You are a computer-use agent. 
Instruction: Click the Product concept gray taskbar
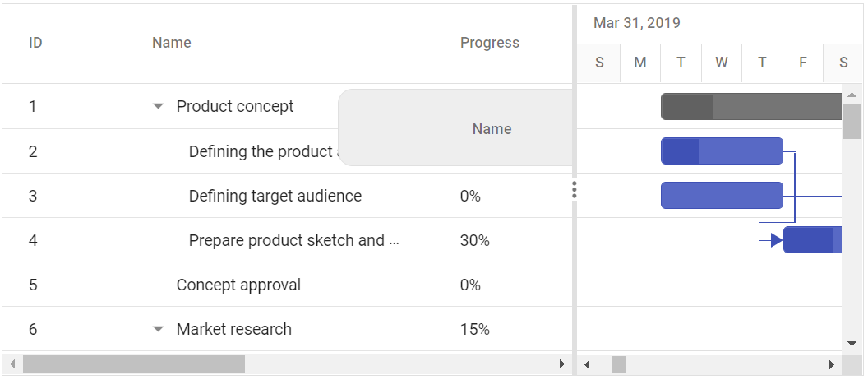pos(751,107)
